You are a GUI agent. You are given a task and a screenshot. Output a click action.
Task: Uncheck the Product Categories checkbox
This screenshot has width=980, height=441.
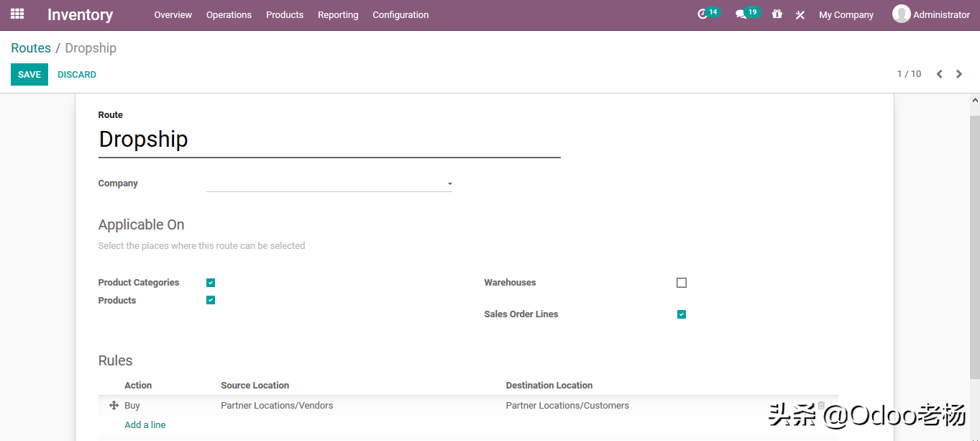[211, 283]
